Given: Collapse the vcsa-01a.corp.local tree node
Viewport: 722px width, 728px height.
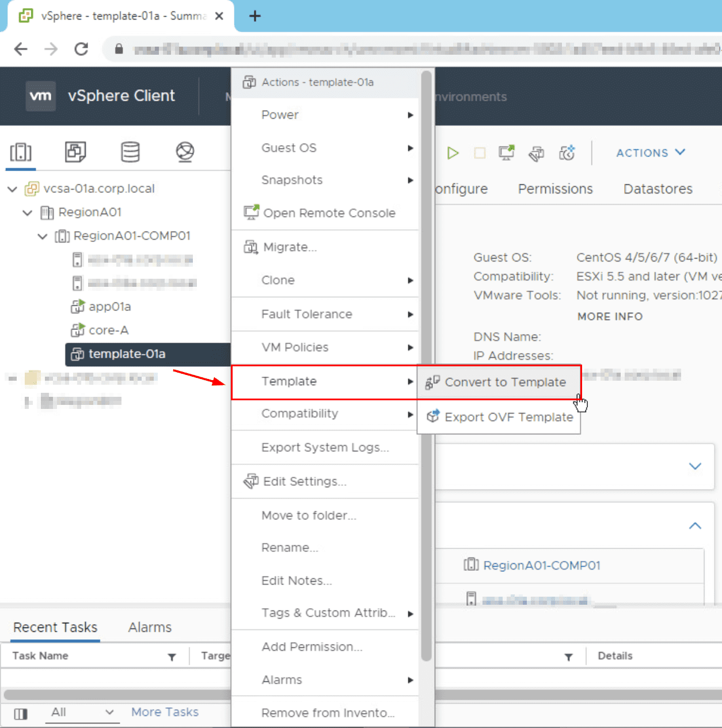Looking at the screenshot, I should tap(12, 189).
